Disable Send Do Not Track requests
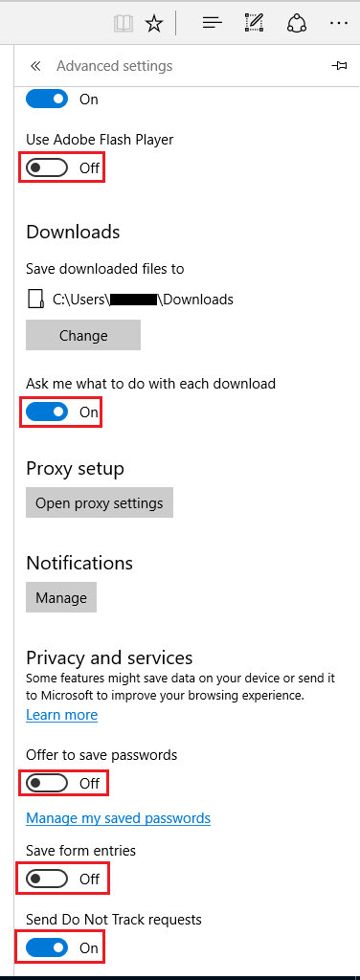 pyautogui.click(x=47, y=947)
